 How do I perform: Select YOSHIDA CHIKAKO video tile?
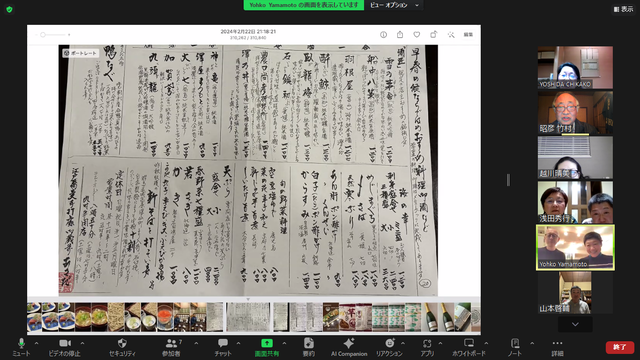575,67
